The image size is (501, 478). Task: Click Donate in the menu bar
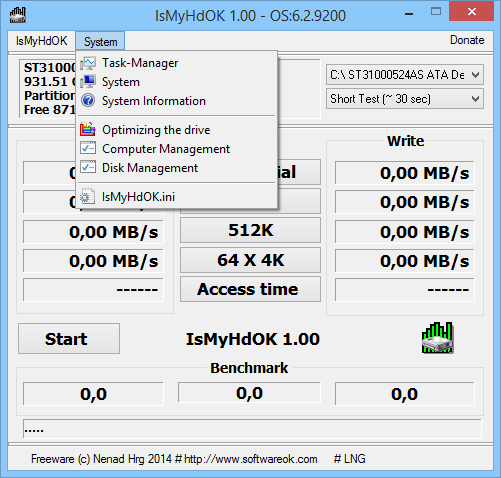(467, 40)
